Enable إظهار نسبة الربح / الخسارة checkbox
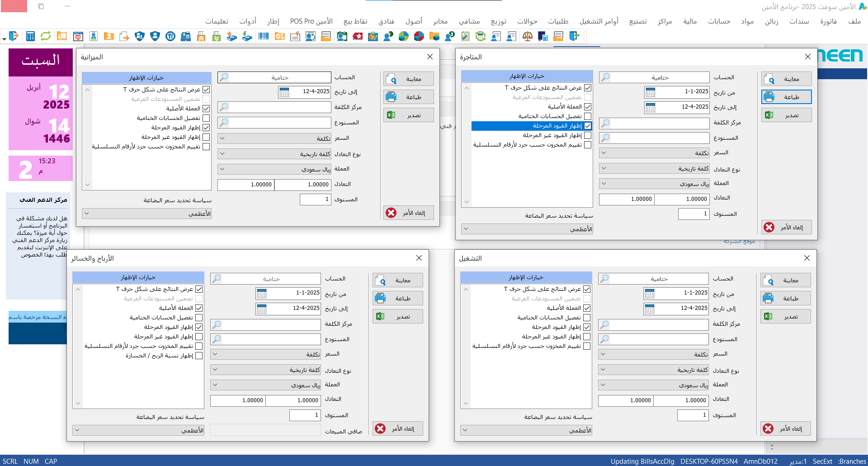 pos(199,356)
